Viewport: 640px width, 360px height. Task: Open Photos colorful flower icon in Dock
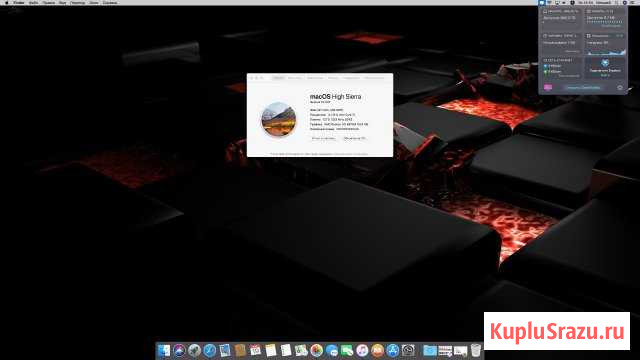(316, 351)
